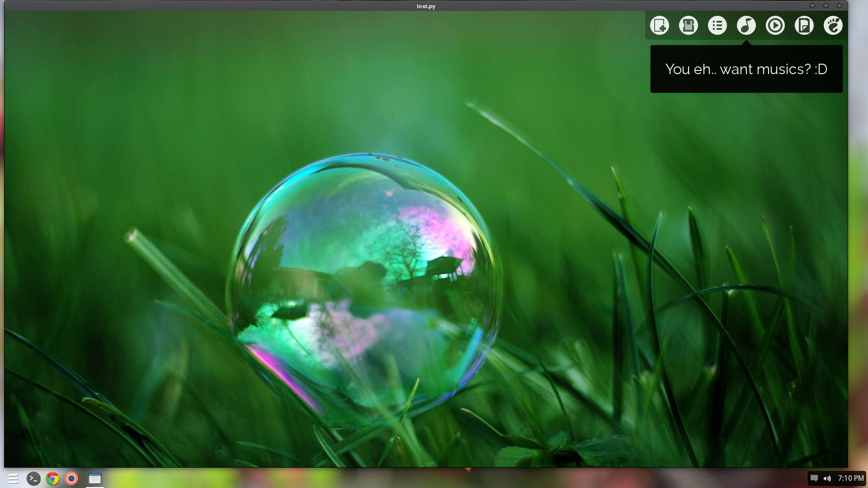
Task: Click the test.py window title
Action: [x=426, y=6]
